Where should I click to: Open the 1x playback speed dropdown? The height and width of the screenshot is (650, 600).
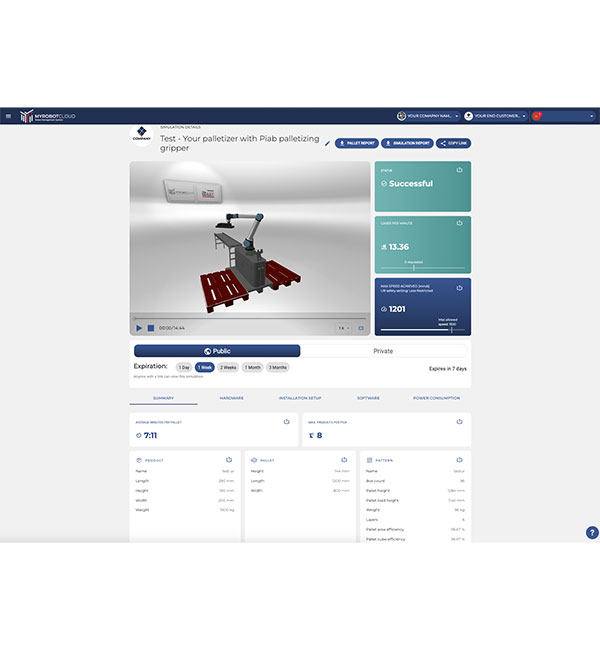[344, 328]
